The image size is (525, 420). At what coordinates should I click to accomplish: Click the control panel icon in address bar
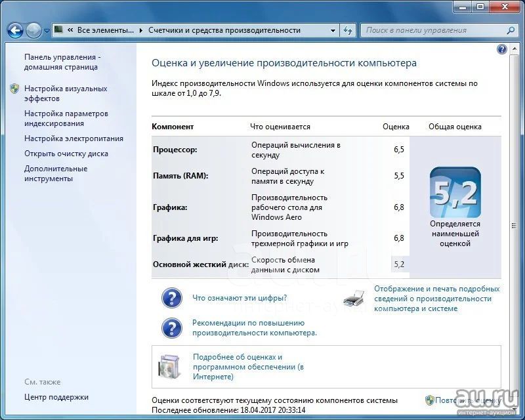pyautogui.click(x=58, y=30)
